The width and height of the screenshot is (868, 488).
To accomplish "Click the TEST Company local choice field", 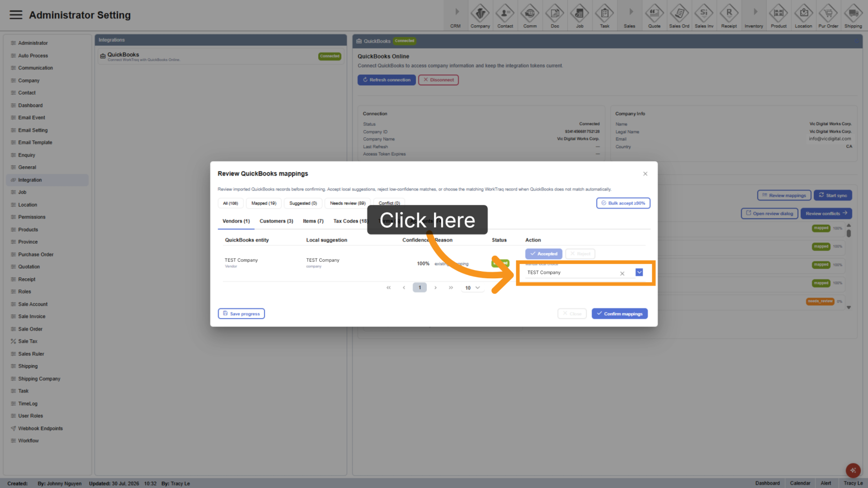I will point(571,273).
